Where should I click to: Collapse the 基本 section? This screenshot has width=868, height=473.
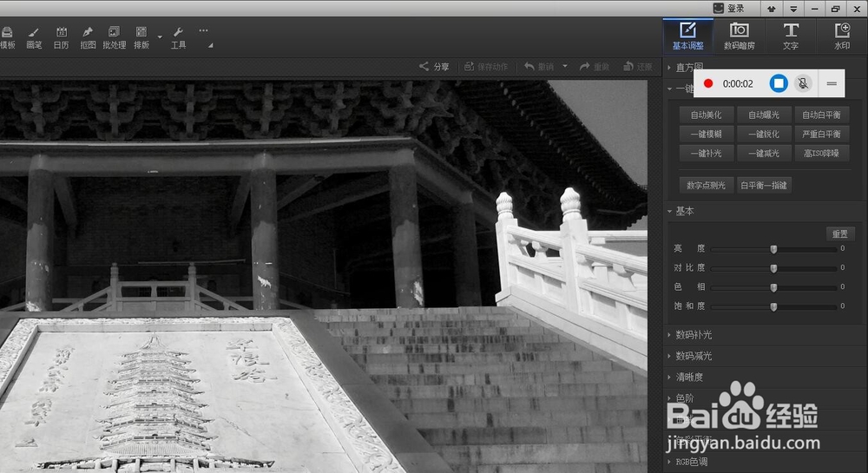tap(681, 211)
